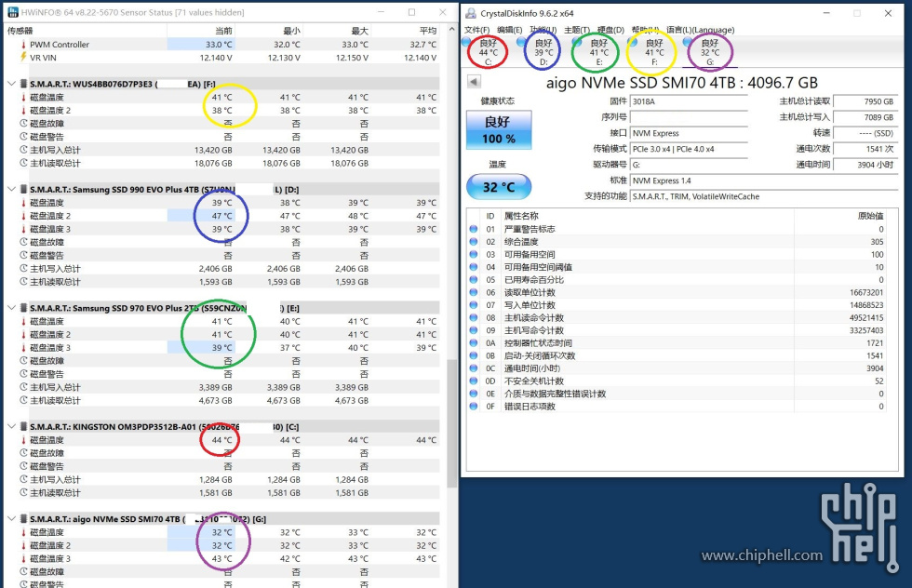The image size is (912, 588).
Task: Click the status orb for attribute 02 综合温度
Action: coord(474,241)
